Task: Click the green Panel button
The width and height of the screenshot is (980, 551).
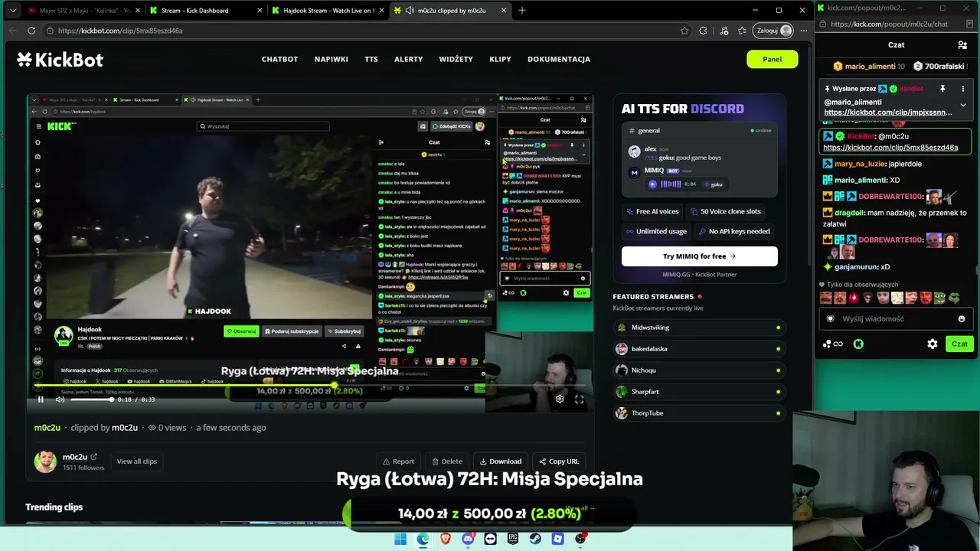Action: (772, 59)
